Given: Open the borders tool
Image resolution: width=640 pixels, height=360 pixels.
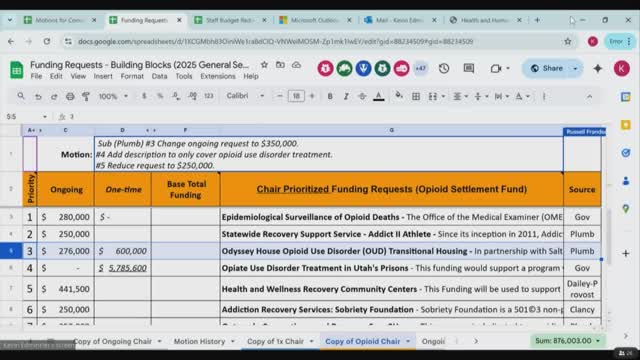Looking at the screenshot, I should (416, 96).
